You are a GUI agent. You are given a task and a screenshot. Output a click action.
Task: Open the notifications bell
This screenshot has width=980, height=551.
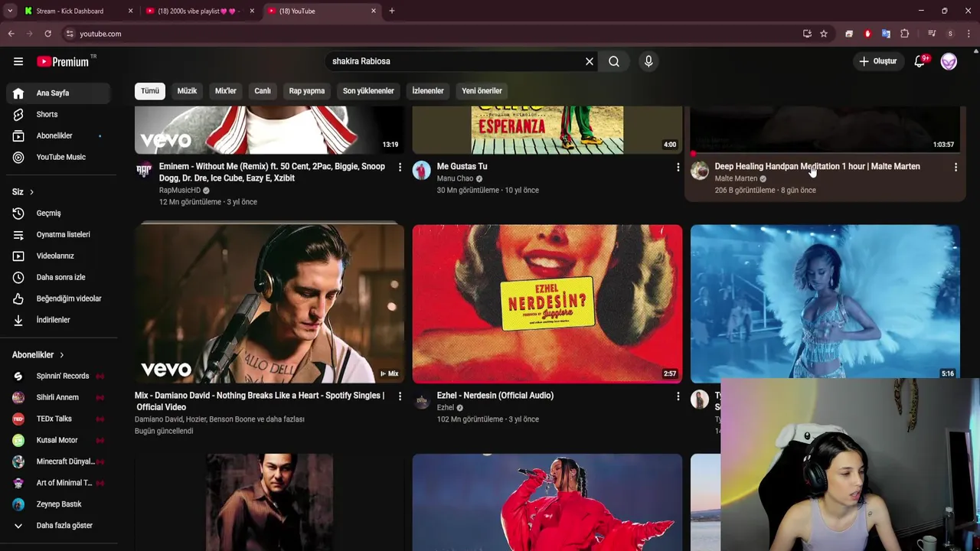920,61
